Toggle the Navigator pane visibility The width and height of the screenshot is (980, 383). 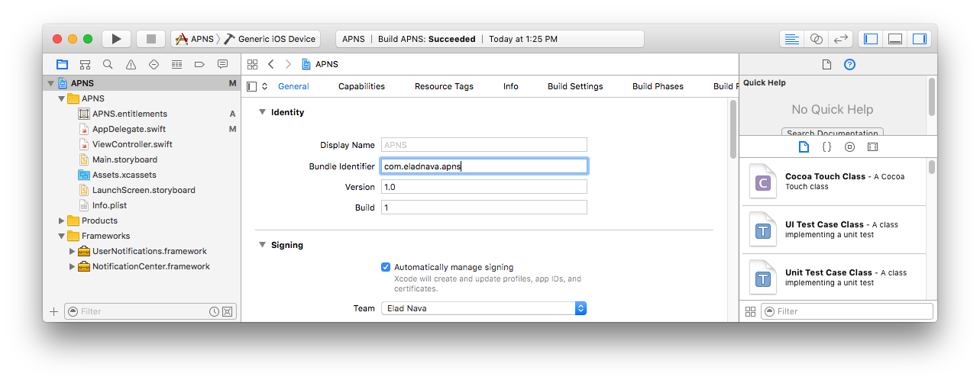tap(871, 39)
